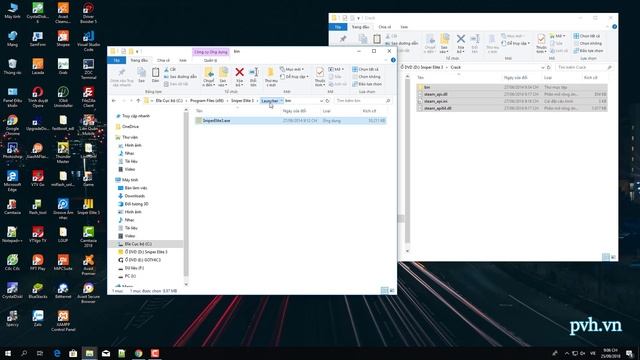
Task: Click Đảo lựa chọn in bin window
Action: [x=367, y=84]
